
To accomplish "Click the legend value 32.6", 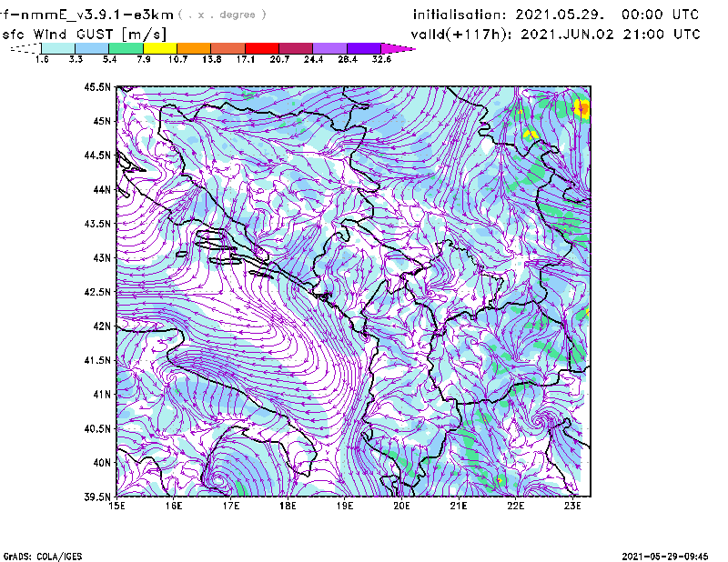I will 381,59.
